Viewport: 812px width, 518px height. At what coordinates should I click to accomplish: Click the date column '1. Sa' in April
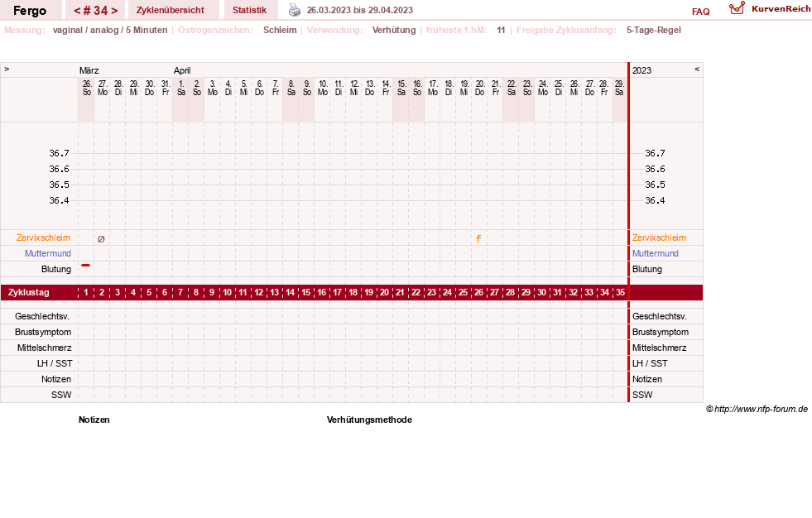180,88
